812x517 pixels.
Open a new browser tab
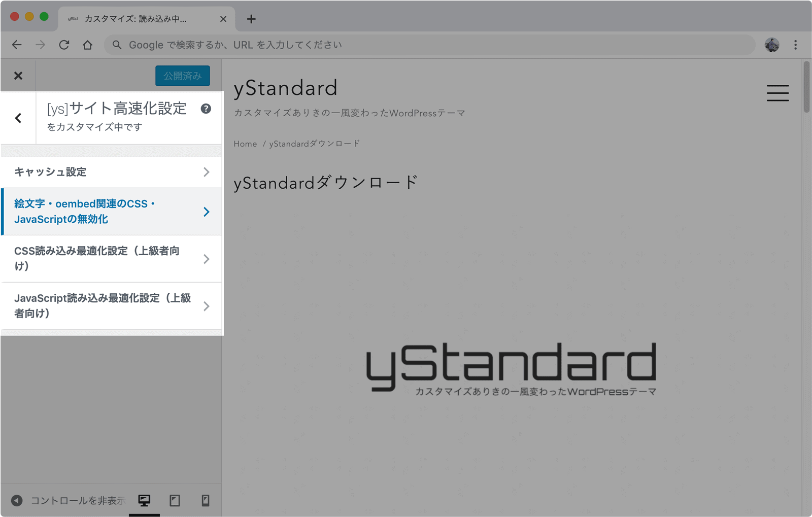tap(251, 19)
